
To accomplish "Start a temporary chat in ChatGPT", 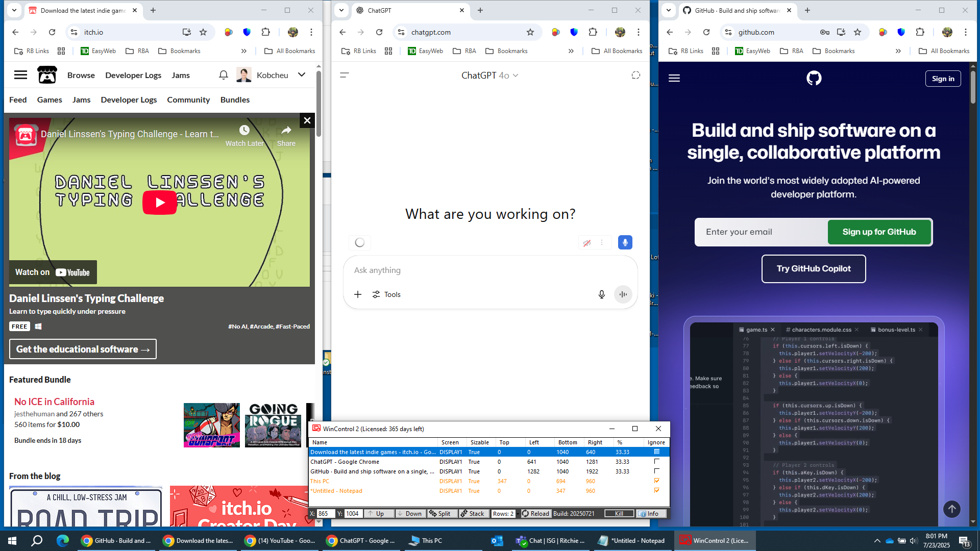I will pos(635,75).
